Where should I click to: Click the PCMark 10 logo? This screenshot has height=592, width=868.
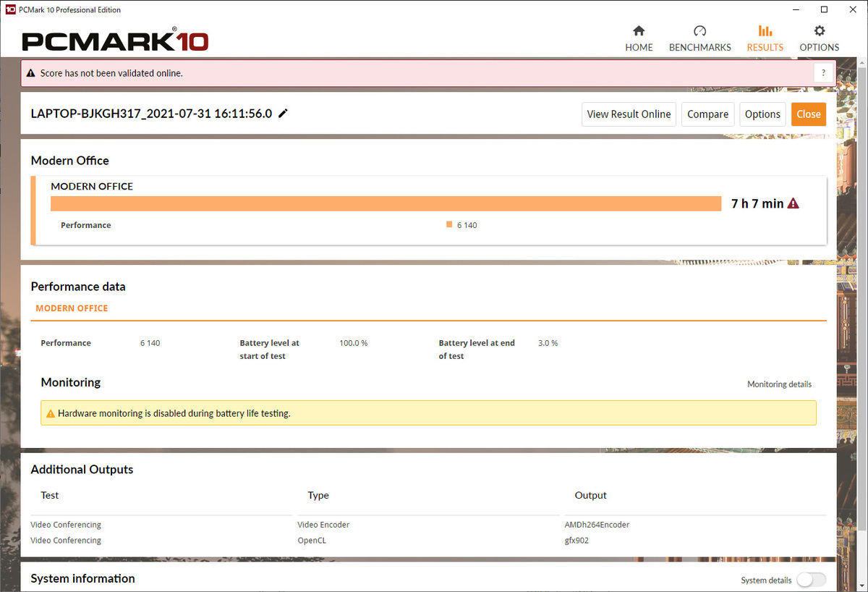(x=115, y=41)
